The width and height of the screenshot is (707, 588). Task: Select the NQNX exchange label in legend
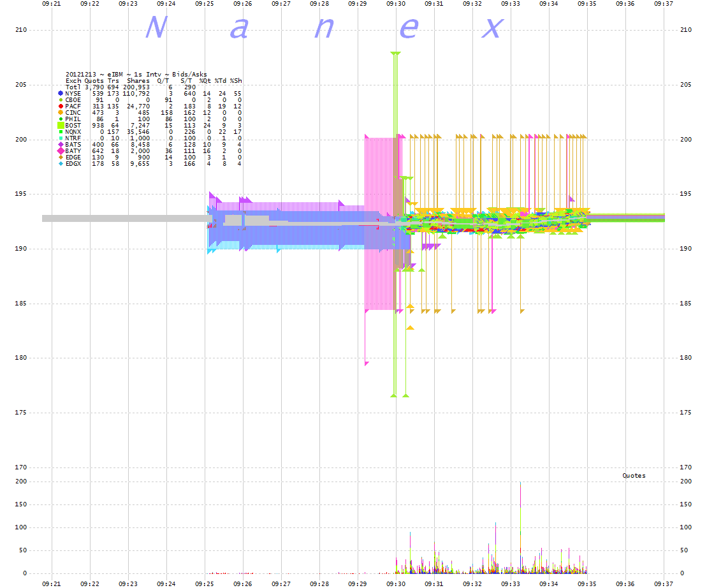(73, 131)
